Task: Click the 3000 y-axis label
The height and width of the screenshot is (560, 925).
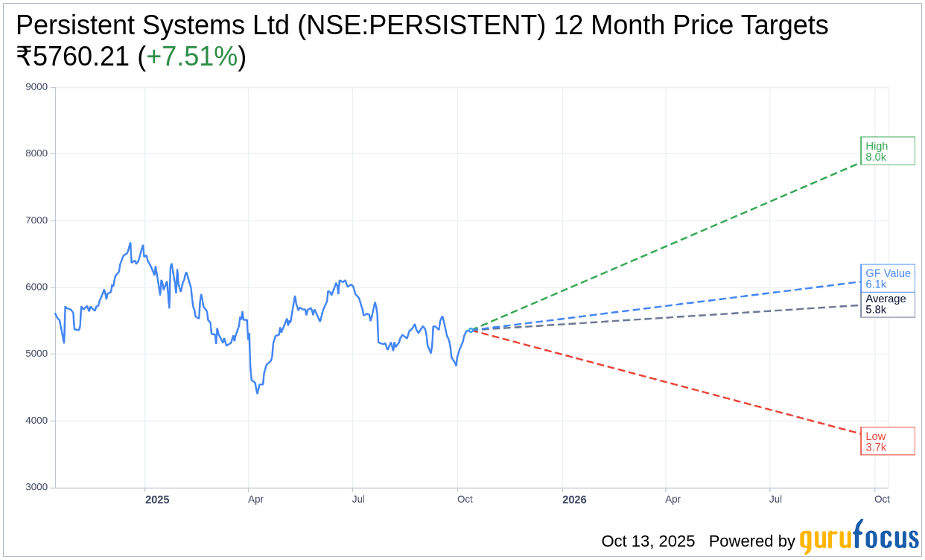Action: (x=36, y=487)
